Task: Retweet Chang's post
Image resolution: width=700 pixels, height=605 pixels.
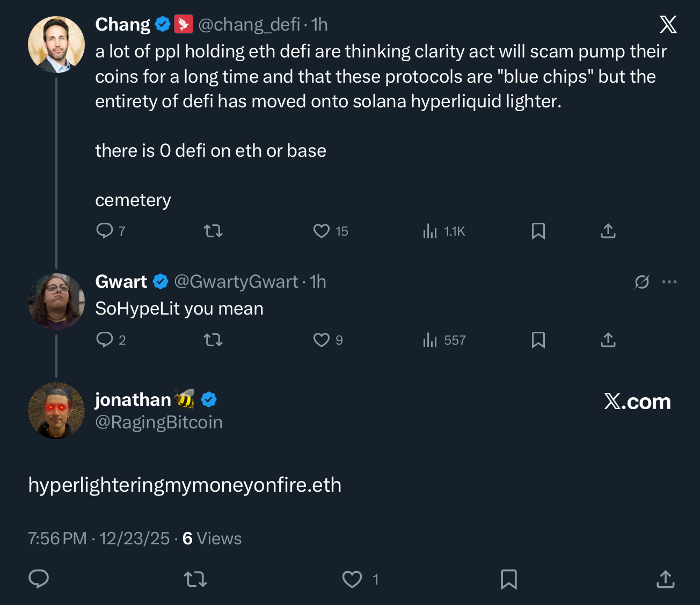Action: tap(213, 231)
